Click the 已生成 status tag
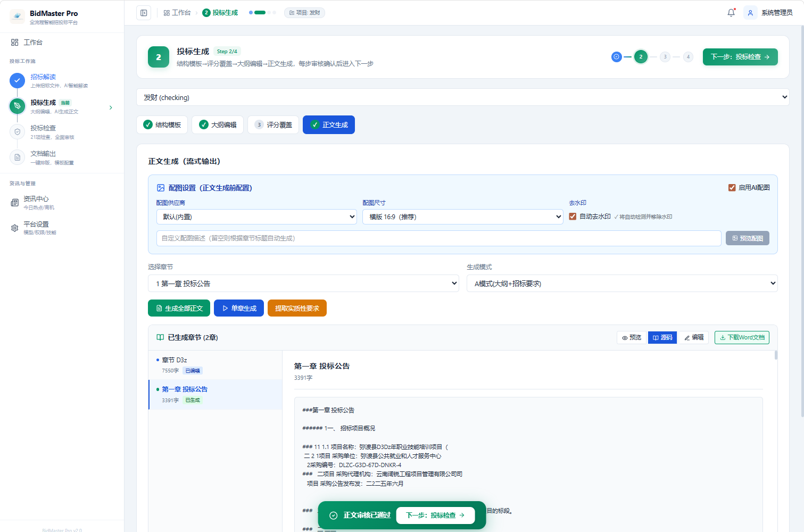804x532 pixels. (x=193, y=400)
